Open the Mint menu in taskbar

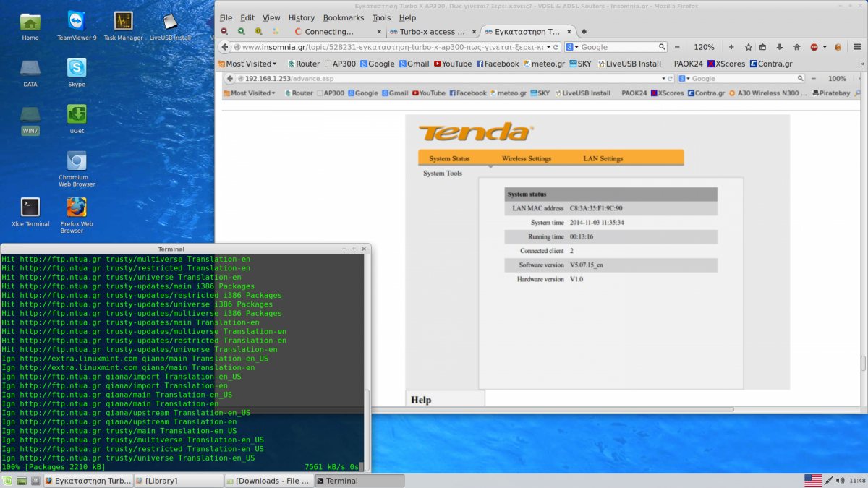coord(7,481)
